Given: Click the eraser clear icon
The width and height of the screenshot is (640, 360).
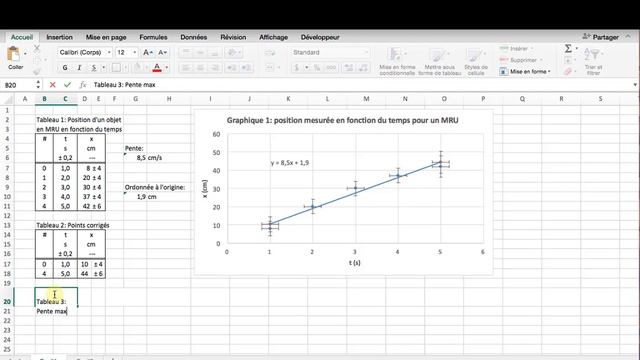Looking at the screenshot, I should pos(568,71).
